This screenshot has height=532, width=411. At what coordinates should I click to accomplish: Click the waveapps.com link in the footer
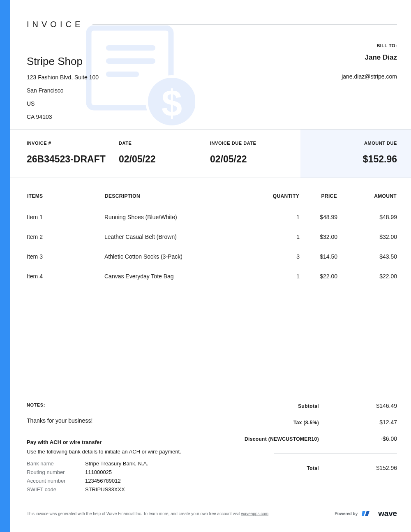254,514
